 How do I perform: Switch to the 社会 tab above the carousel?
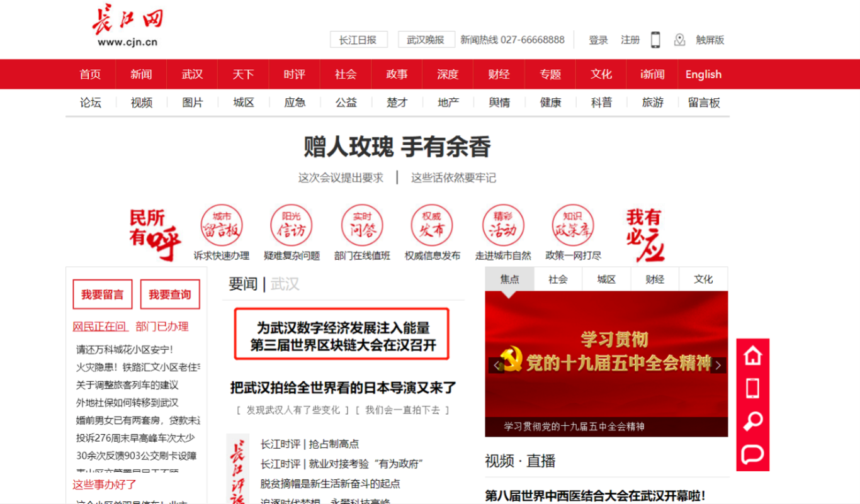557,279
